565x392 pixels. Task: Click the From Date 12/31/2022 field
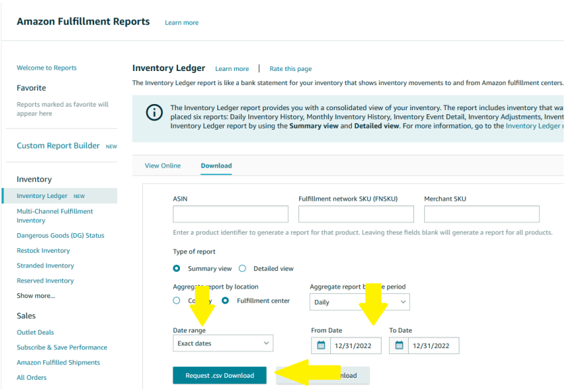pos(356,345)
